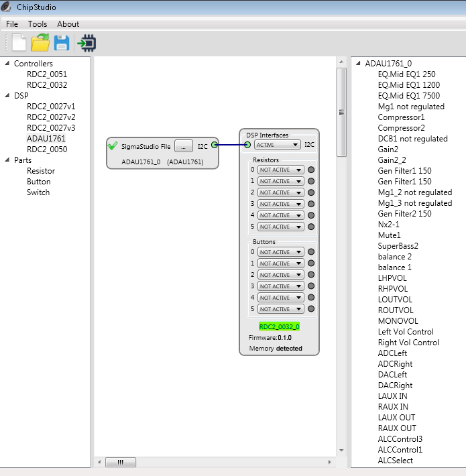The width and height of the screenshot is (466, 476).
Task: Open the DSP Interfaces ACTIVE dropdown
Action: click(277, 145)
